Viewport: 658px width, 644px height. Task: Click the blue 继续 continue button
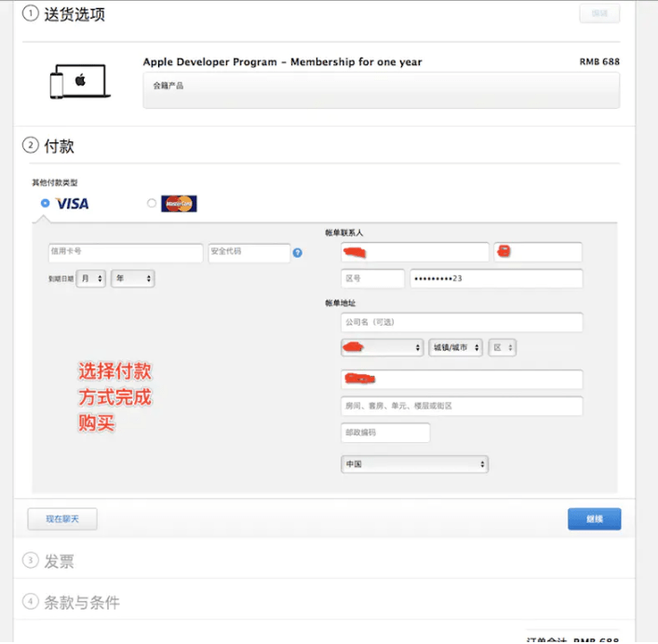pyautogui.click(x=594, y=519)
